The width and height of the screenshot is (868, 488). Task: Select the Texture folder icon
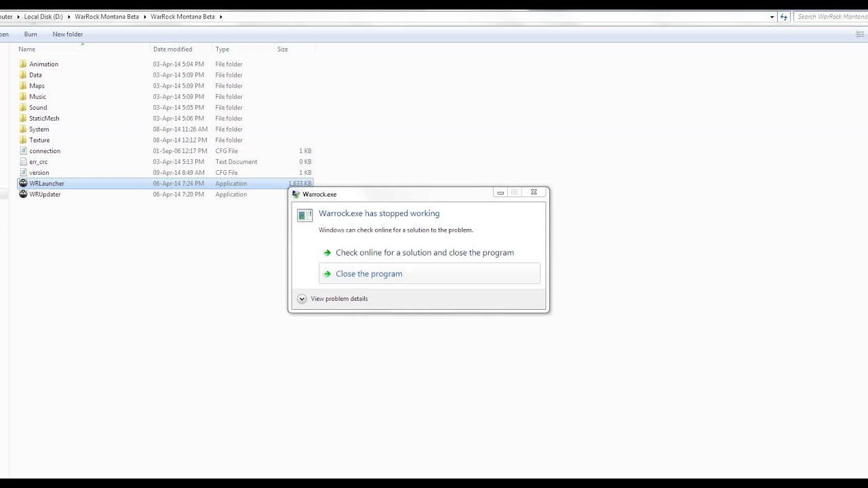pyautogui.click(x=23, y=140)
